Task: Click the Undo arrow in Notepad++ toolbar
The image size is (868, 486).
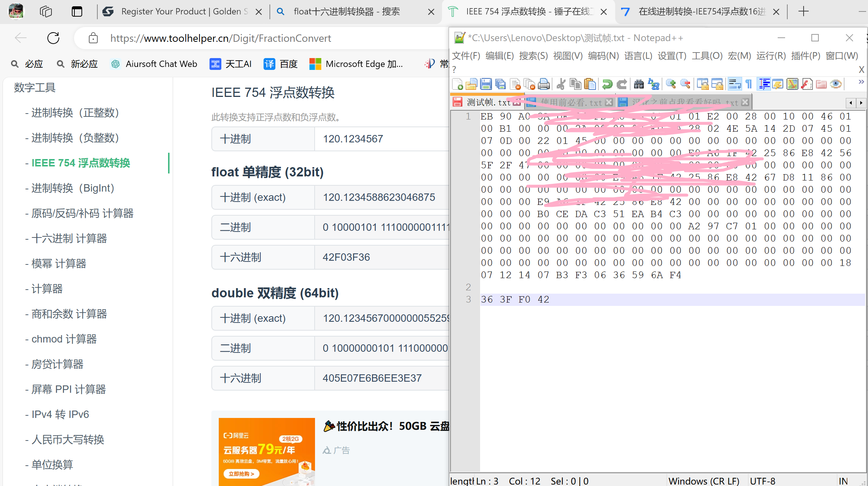Action: (x=607, y=84)
